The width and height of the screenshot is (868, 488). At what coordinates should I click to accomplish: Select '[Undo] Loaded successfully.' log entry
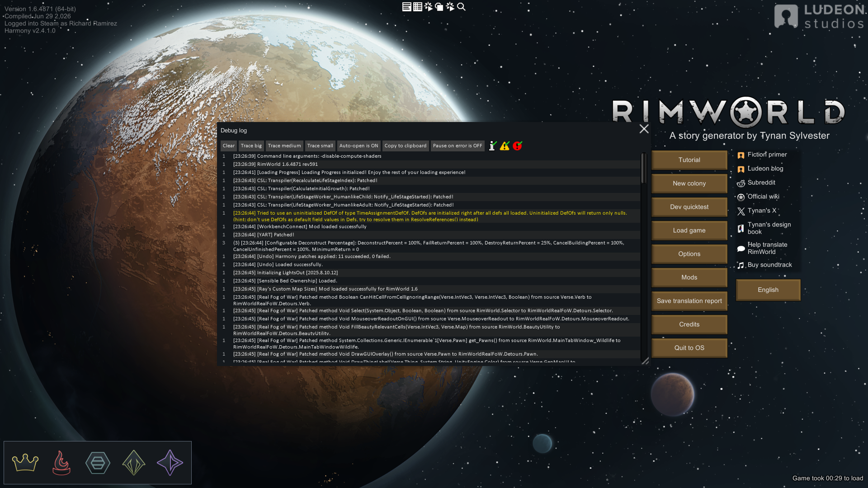tap(429, 264)
